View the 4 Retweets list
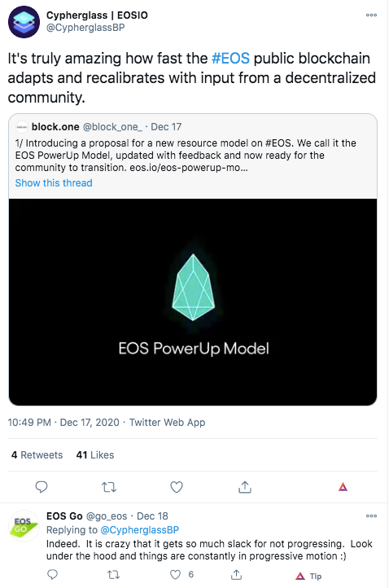The width and height of the screenshot is (389, 588). coord(37,455)
